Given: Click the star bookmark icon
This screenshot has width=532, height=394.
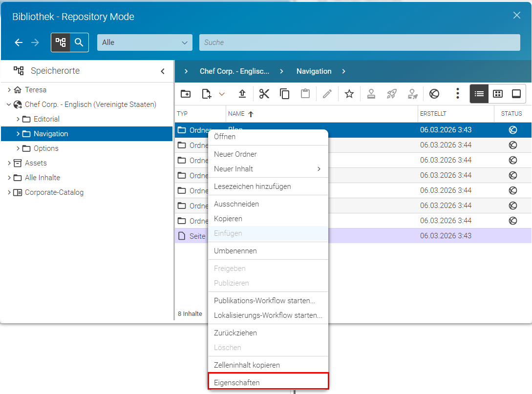Looking at the screenshot, I should [x=349, y=94].
